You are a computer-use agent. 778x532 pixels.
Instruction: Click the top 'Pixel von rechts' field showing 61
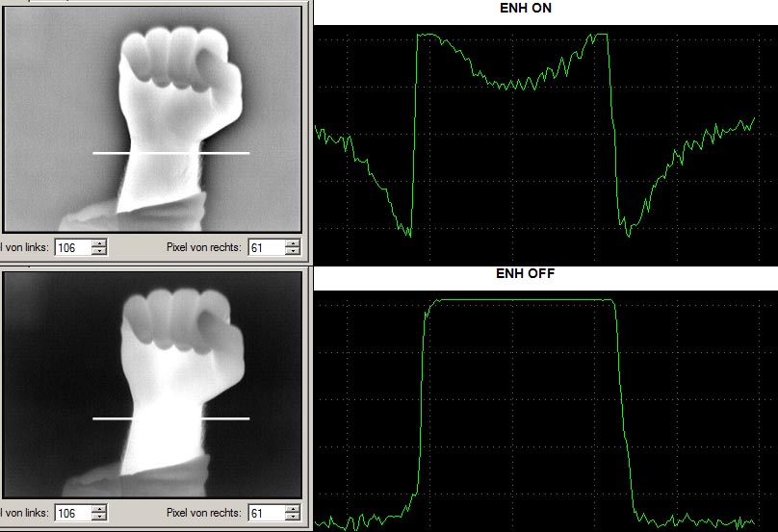(x=265, y=247)
